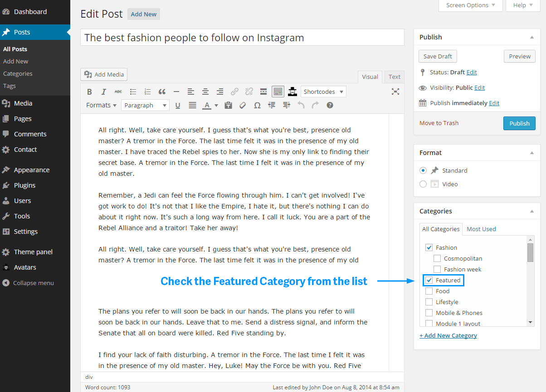The height and width of the screenshot is (392, 546).
Task: Go to the Dashboard menu
Action: (x=35, y=12)
